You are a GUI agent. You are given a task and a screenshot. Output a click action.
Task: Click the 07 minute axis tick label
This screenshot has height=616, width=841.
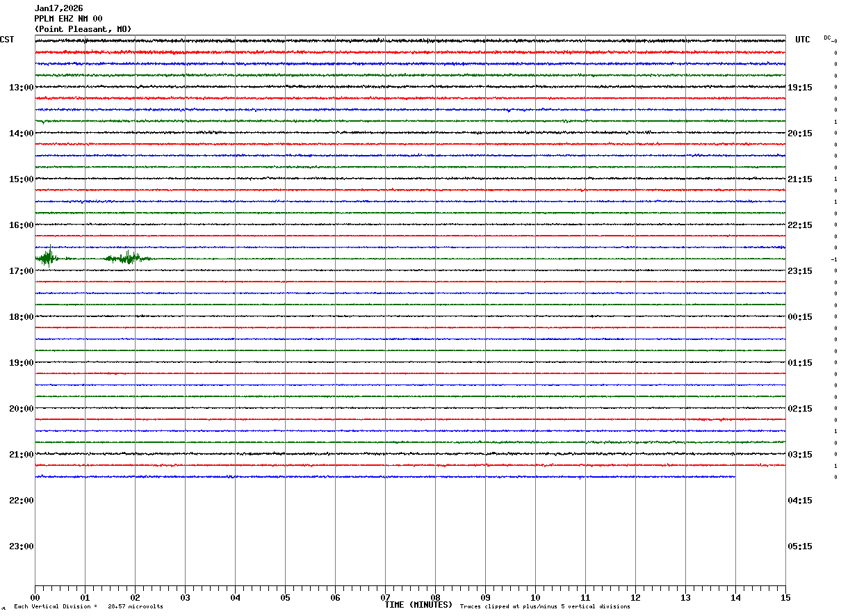pos(385,597)
